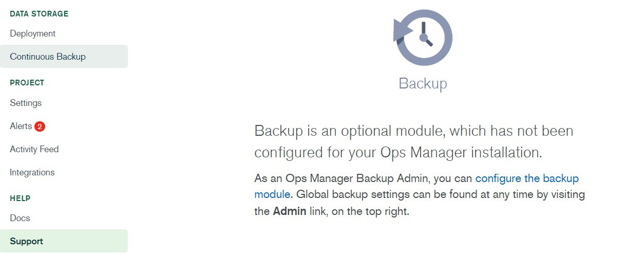Screen dimensions: 644x253
Task: Select Support in the sidebar
Action: 27,241
